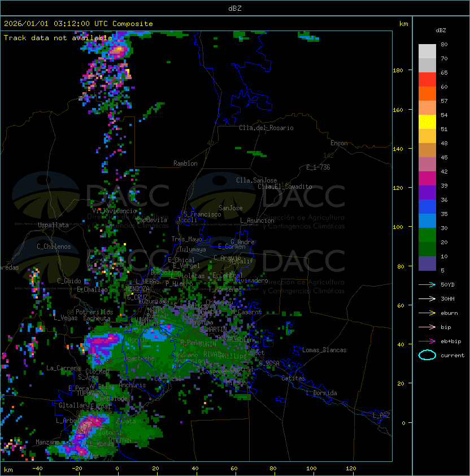This screenshot has height=476, width=470.
Task: Click the 'Potrerillos' map label
Action: point(94,312)
